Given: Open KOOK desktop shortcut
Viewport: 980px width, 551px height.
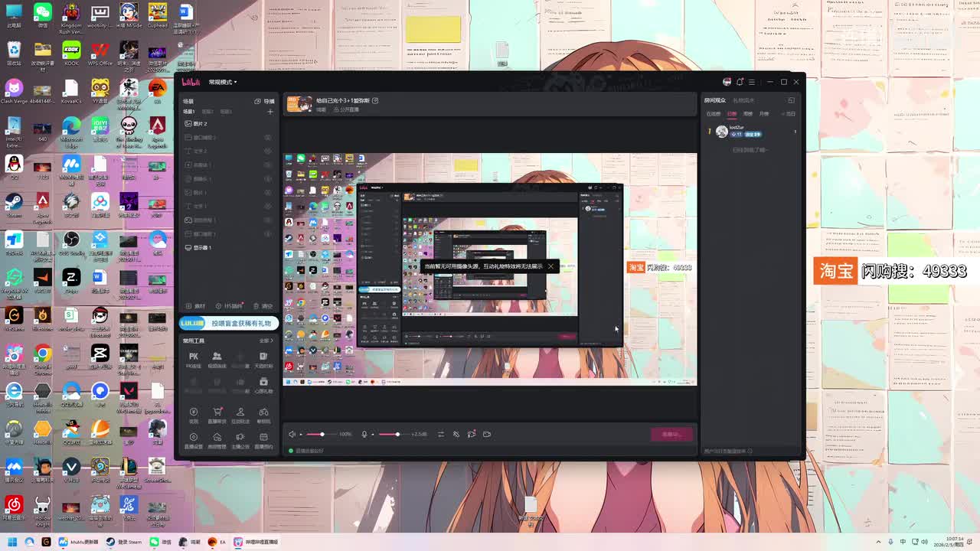Looking at the screenshot, I should tap(71, 54).
